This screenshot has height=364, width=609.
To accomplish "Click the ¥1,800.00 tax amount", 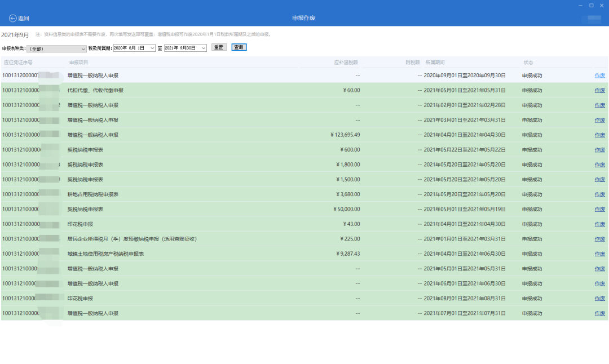I will tap(348, 165).
